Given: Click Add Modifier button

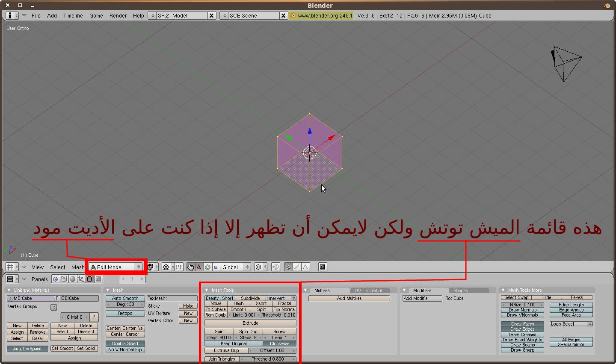Looking at the screenshot, I should [422, 298].
